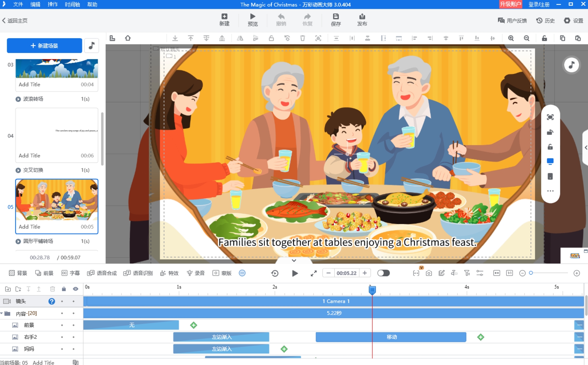
Task: Toggle the switch next to duration
Action: tap(383, 273)
